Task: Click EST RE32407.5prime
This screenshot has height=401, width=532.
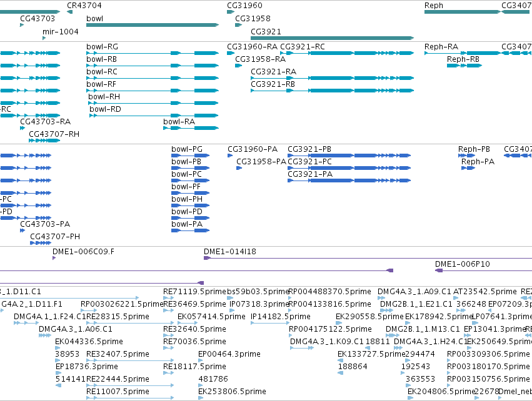Action: click(130, 360)
